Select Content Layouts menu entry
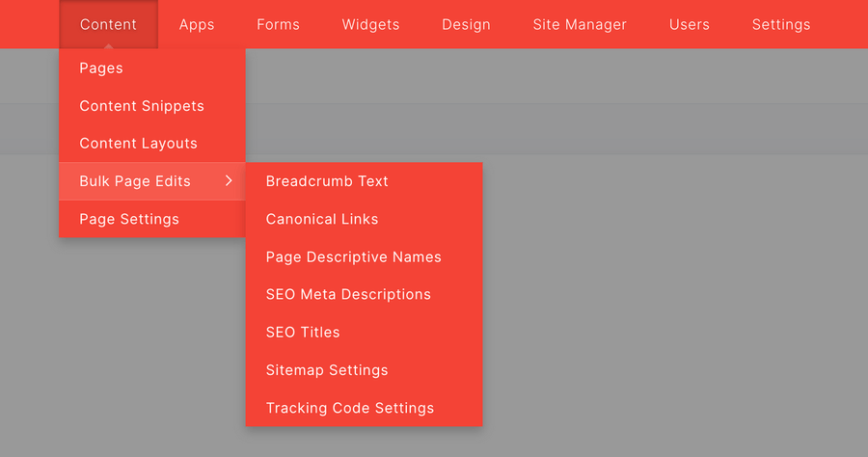Viewport: 868px width, 457px height. [x=152, y=144]
